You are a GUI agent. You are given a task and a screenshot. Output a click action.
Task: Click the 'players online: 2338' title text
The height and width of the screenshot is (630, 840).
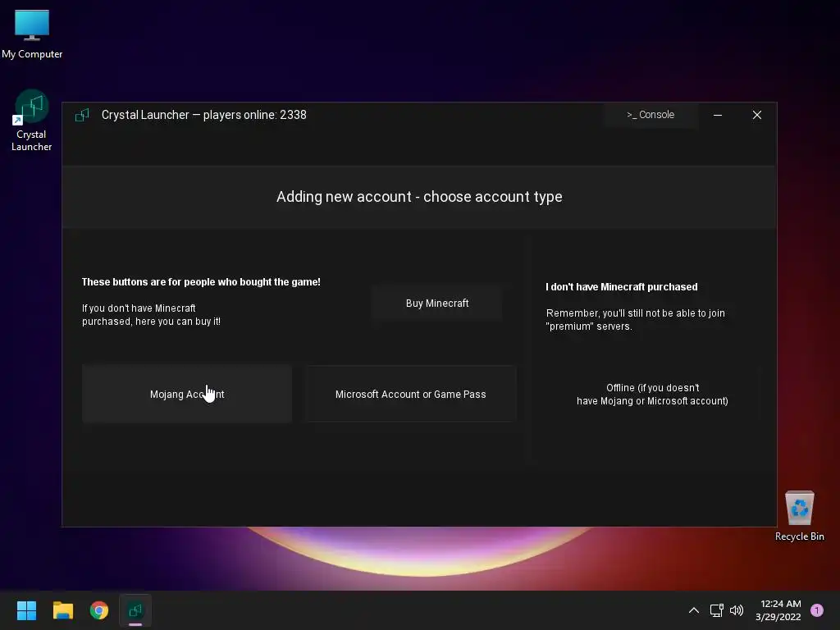click(x=254, y=115)
